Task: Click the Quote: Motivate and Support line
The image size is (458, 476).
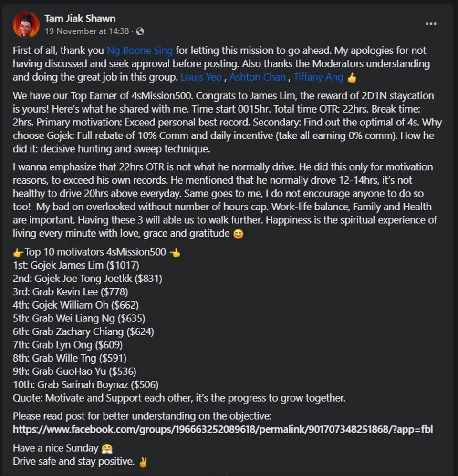Action: click(x=179, y=398)
